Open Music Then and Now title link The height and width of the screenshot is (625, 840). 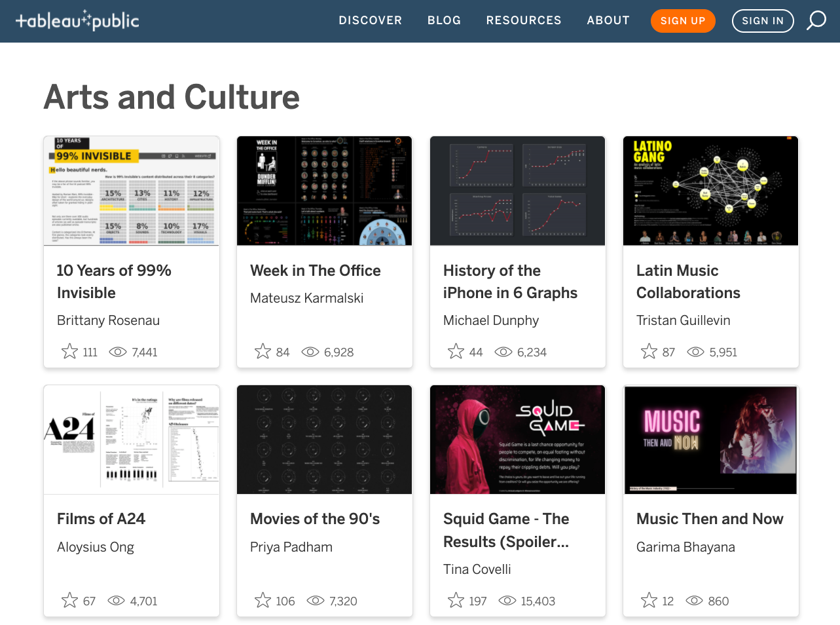click(x=710, y=519)
